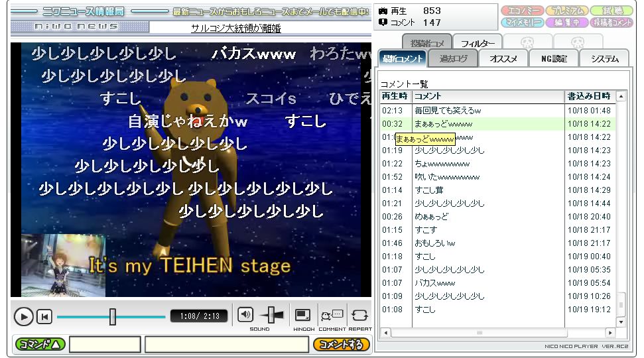The height and width of the screenshot is (358, 644).
Task: Click the comment list vertical scrollbar thumb
Action: pyautogui.click(x=621, y=304)
